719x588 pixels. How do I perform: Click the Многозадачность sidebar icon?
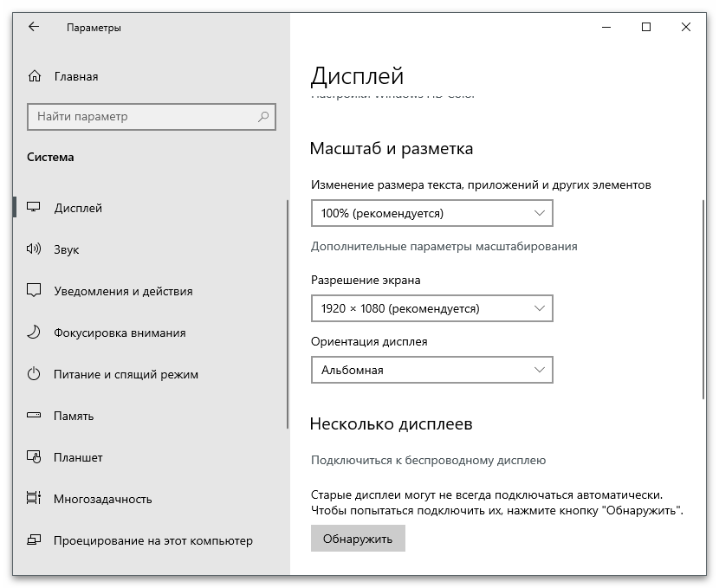33,499
